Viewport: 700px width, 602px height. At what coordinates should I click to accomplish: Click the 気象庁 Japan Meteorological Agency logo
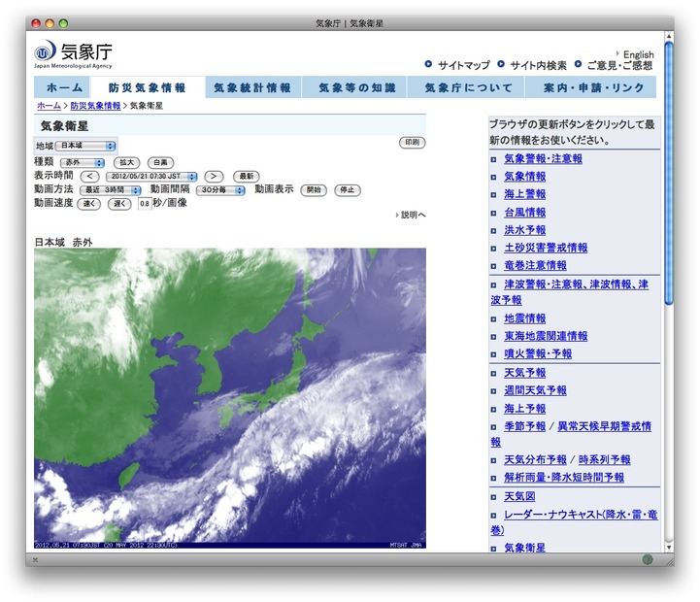tap(74, 54)
